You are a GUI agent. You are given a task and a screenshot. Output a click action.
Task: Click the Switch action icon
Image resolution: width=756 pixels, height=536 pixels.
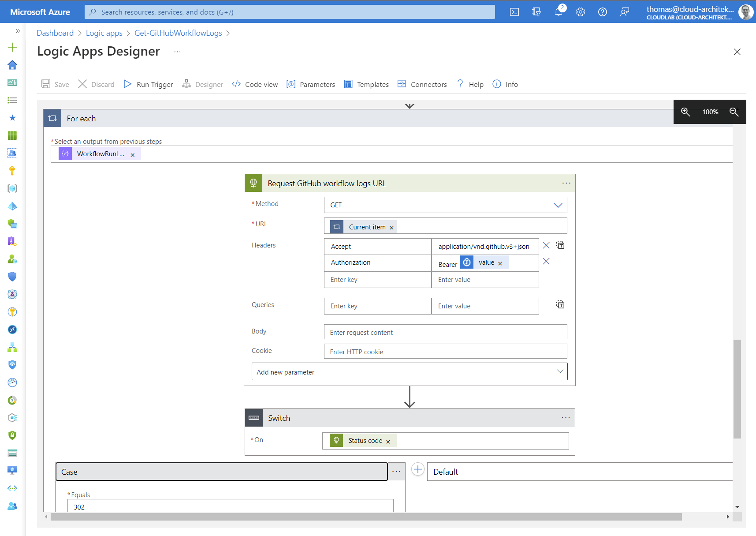point(254,418)
